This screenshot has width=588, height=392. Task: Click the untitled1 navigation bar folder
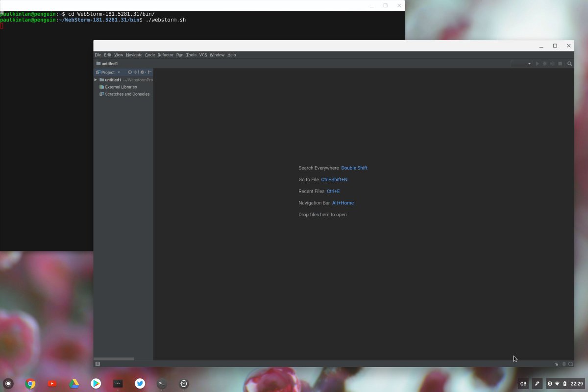click(x=107, y=64)
